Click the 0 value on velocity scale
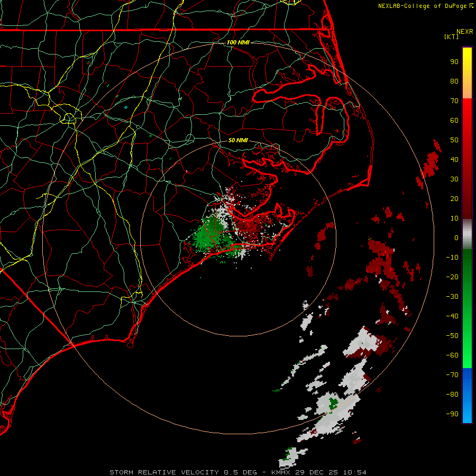 pos(456,238)
